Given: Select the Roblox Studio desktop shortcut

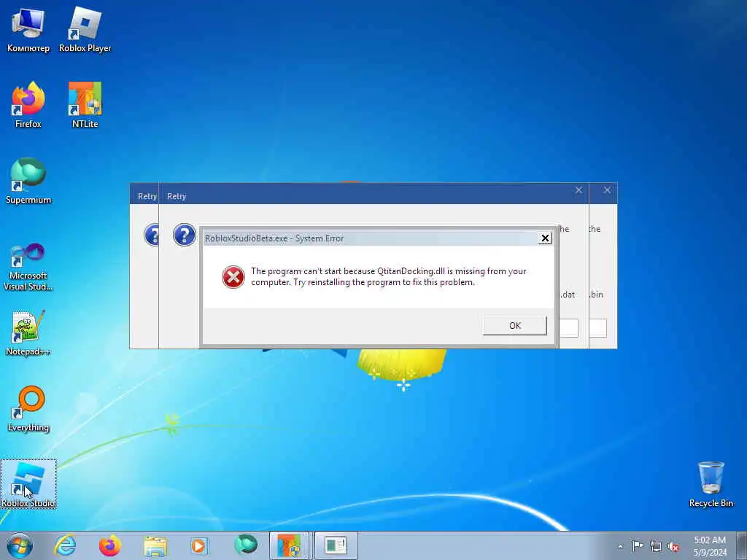Looking at the screenshot, I should pyautogui.click(x=28, y=484).
